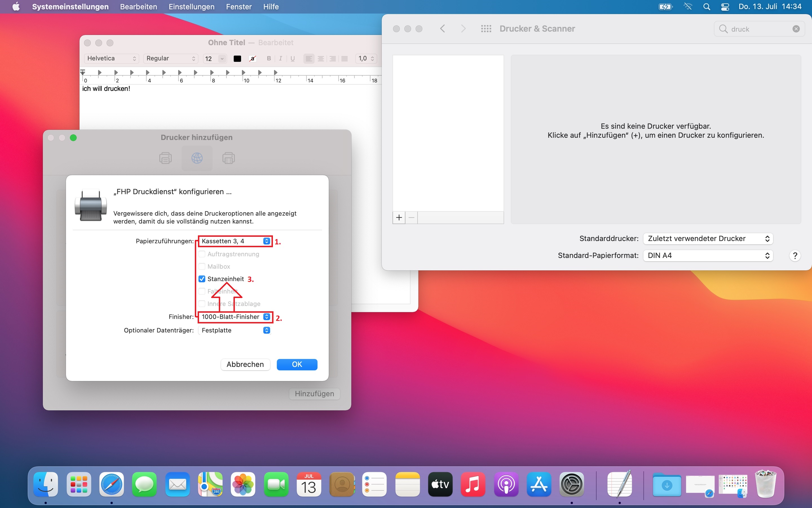This screenshot has width=812, height=508.
Task: Open Finder from the Dock
Action: 46,484
